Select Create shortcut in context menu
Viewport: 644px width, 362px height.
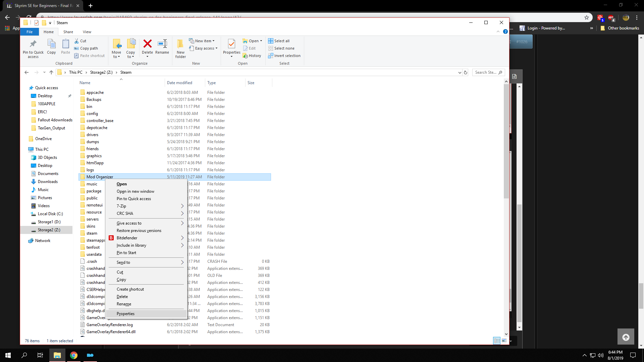(146, 289)
